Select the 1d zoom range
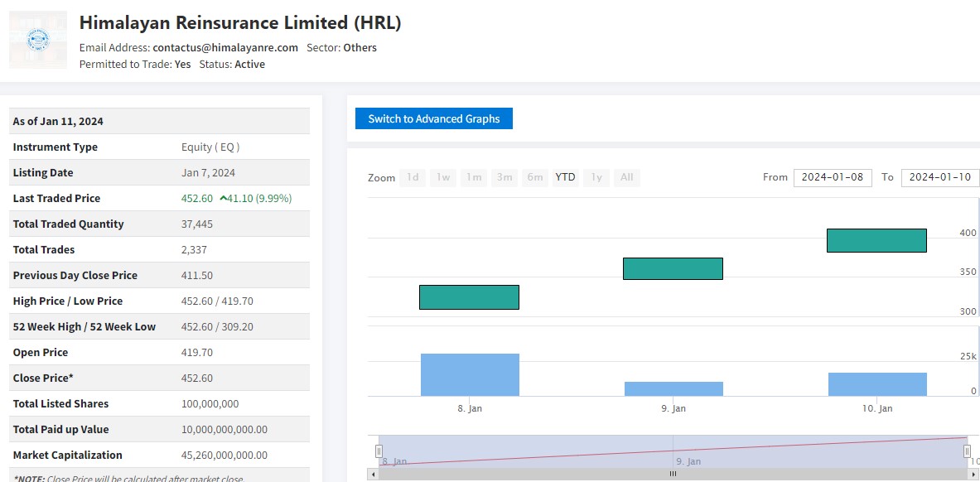This screenshot has width=980, height=482. coord(412,177)
